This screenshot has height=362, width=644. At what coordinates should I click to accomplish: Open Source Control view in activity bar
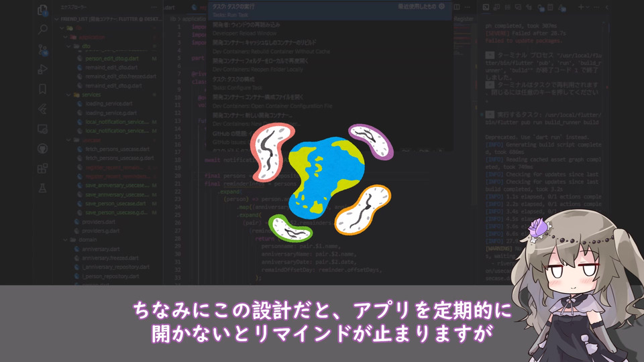(42, 49)
